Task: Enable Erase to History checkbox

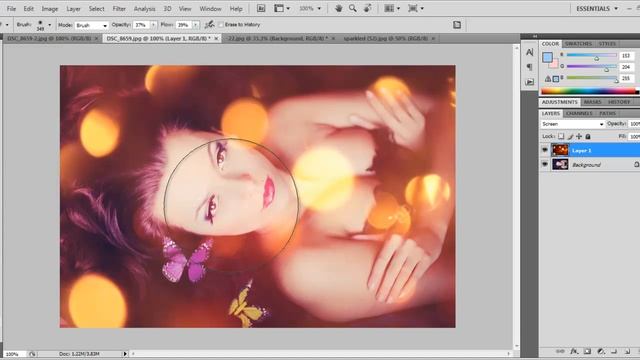Action: coord(221,25)
